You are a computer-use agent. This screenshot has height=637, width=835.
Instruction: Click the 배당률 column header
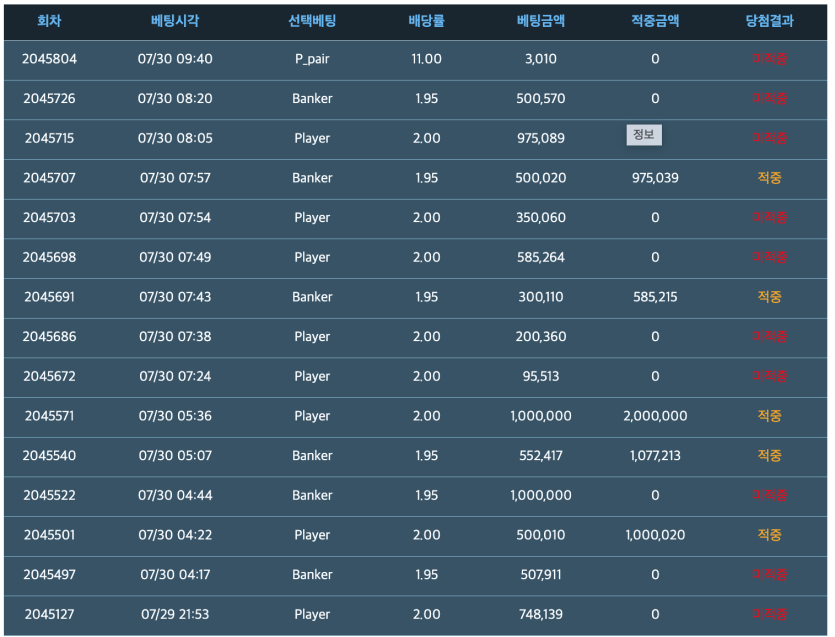coord(427,21)
